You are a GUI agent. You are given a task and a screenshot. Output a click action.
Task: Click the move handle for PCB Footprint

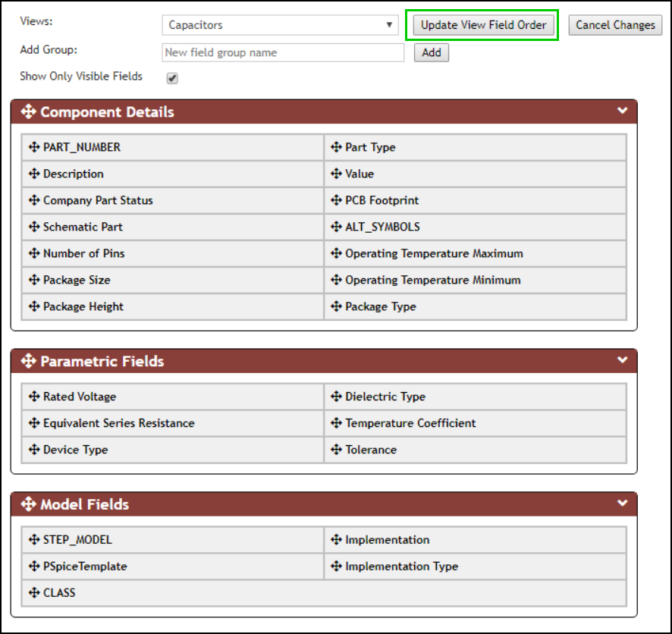(336, 200)
